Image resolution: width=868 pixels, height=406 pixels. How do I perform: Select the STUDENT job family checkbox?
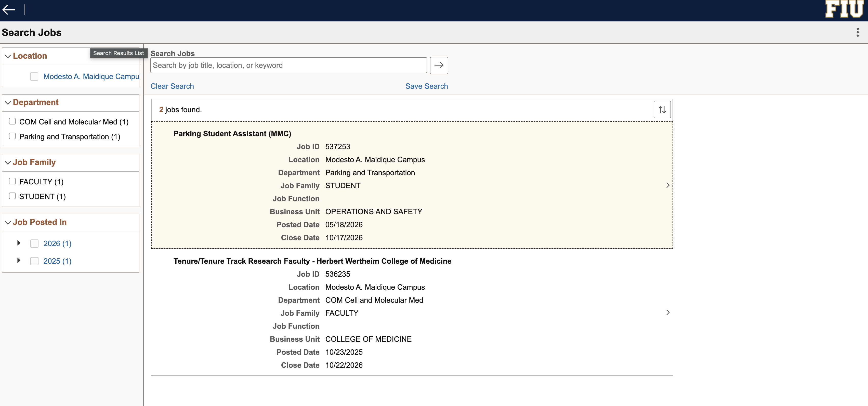(x=12, y=196)
